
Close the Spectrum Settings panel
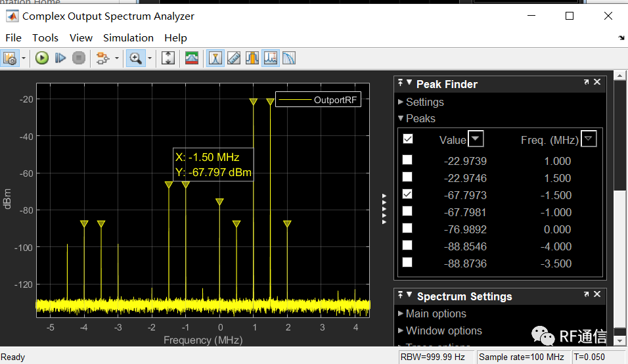point(597,294)
